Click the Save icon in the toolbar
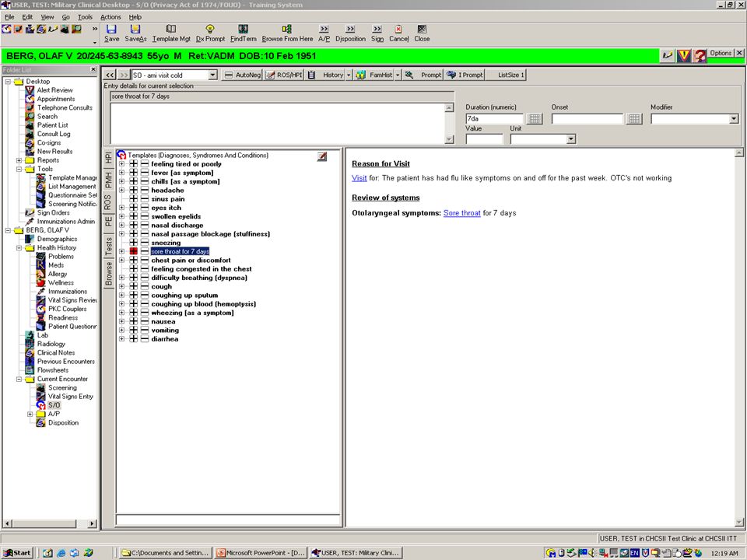Image resolution: width=747 pixels, height=560 pixels. pyautogui.click(x=111, y=30)
